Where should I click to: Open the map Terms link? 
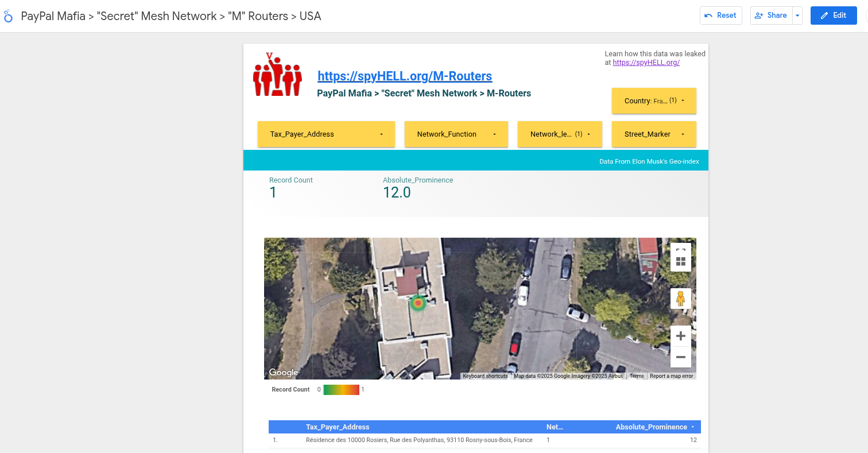[x=637, y=376]
